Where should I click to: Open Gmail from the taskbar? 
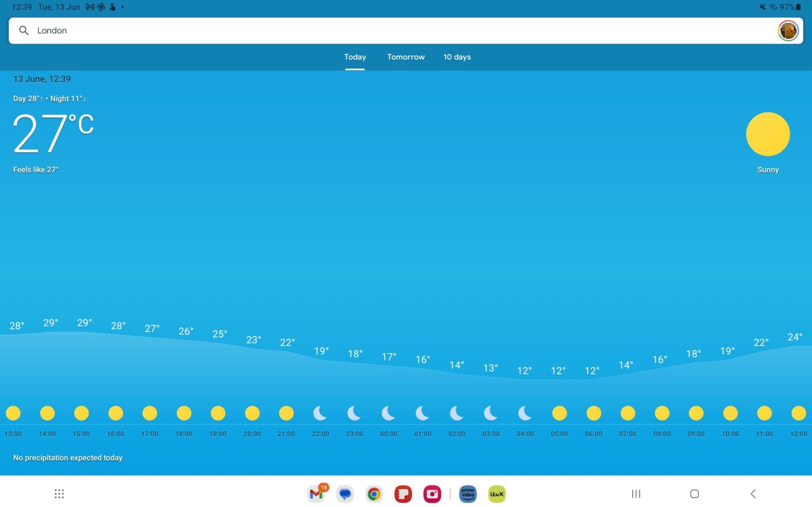tap(316, 493)
